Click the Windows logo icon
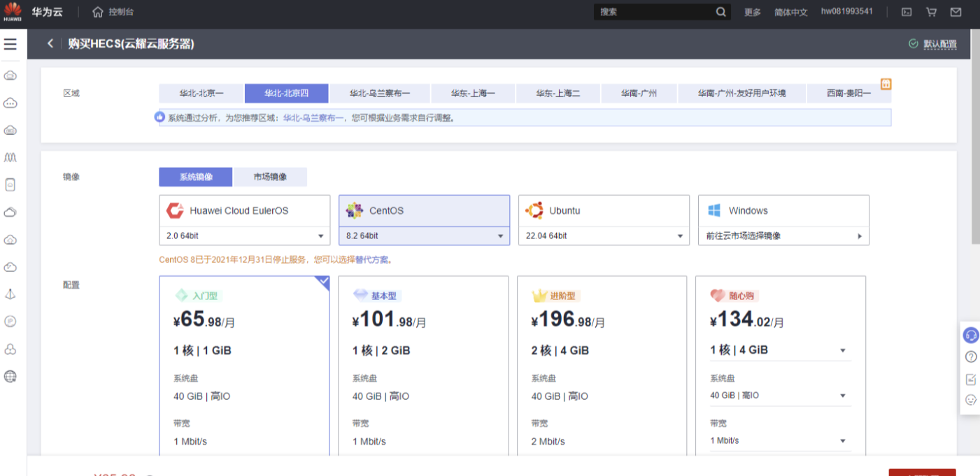980x476 pixels. tap(714, 210)
